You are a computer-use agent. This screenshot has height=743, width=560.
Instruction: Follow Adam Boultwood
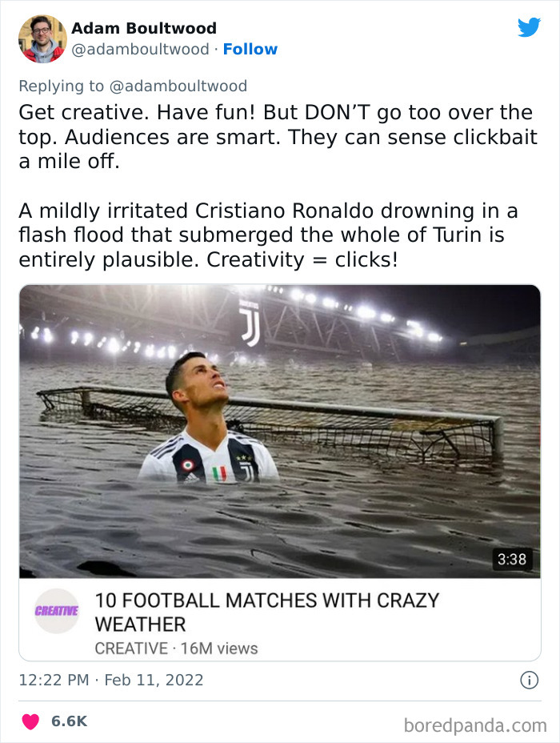click(x=251, y=49)
